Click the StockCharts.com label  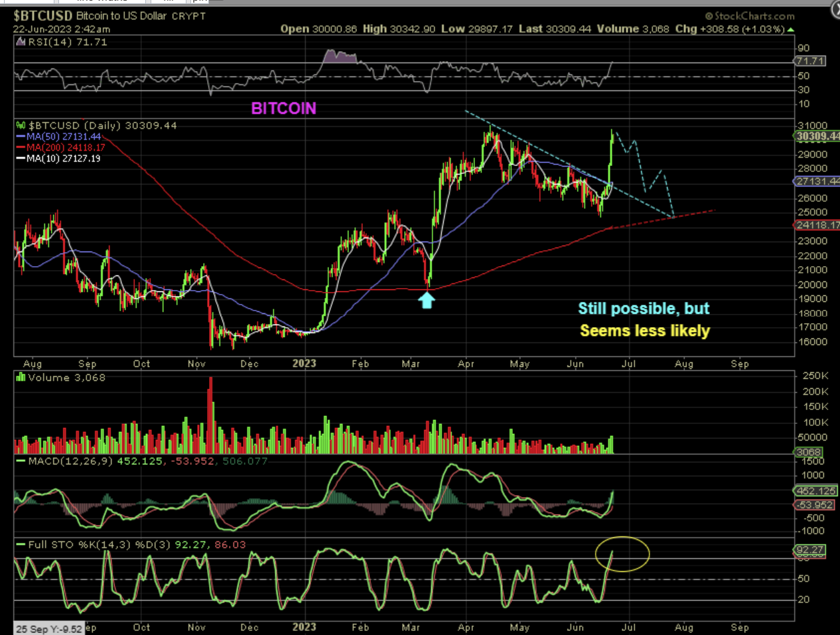click(x=750, y=16)
